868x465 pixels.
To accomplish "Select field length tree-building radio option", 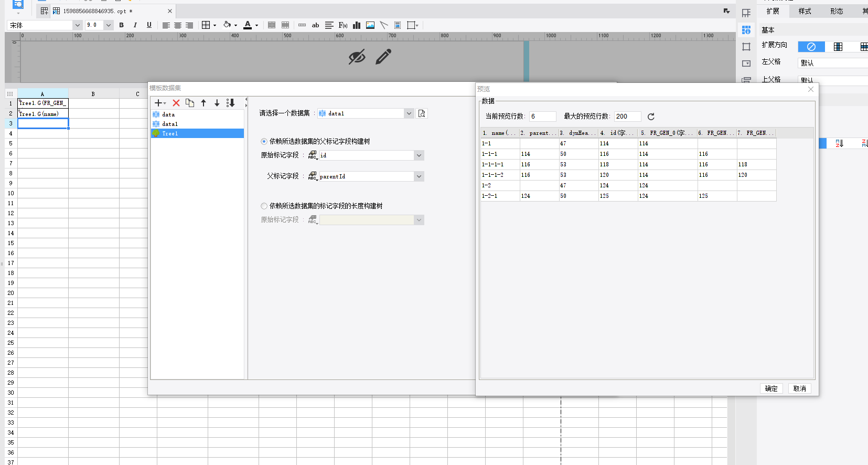I will coord(264,206).
